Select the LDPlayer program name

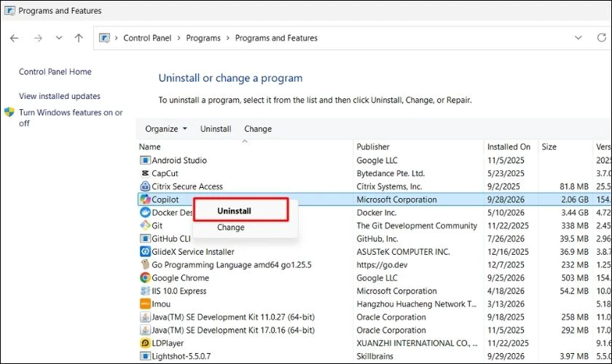(168, 343)
